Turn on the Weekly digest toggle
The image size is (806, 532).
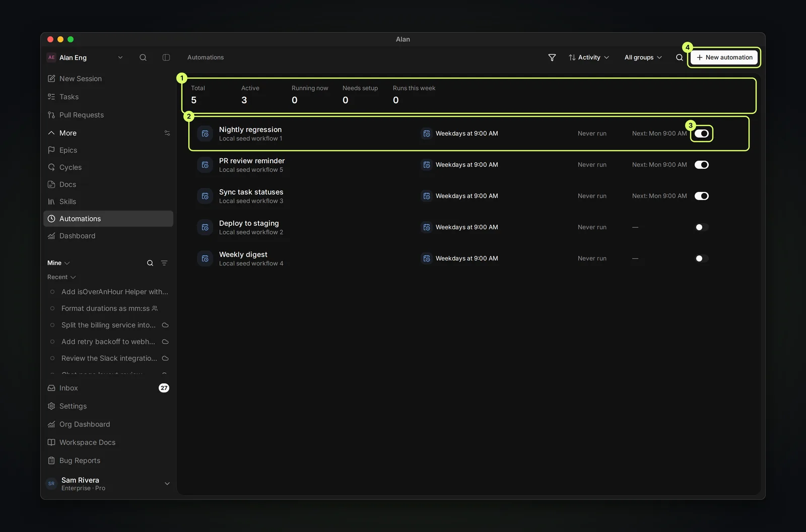(x=702, y=258)
